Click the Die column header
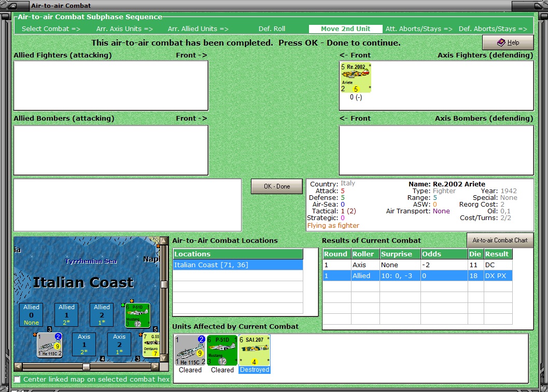548x392 pixels. point(475,254)
